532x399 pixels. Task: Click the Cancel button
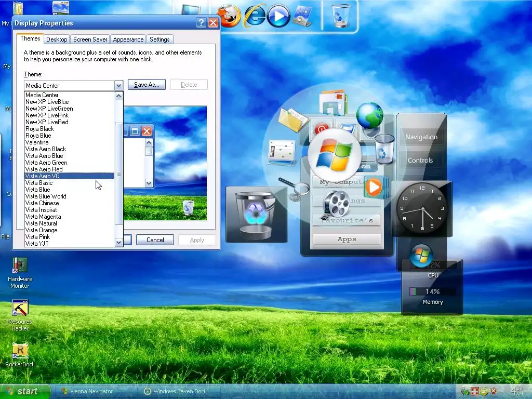tap(155, 240)
